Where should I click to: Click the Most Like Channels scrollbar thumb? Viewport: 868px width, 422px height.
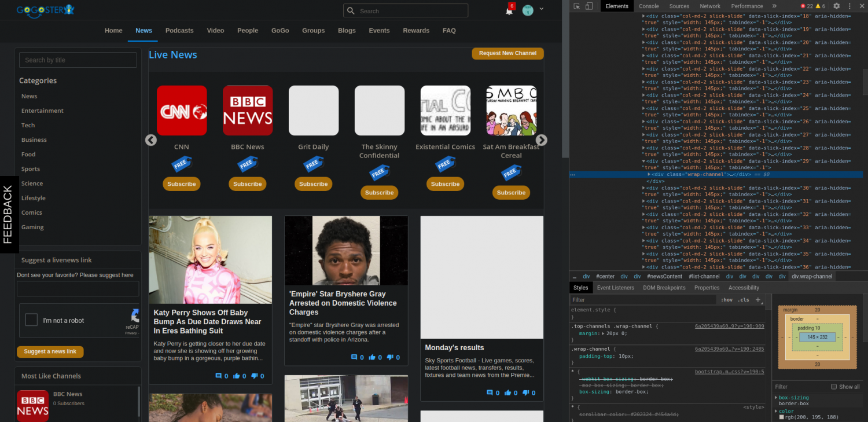139,402
